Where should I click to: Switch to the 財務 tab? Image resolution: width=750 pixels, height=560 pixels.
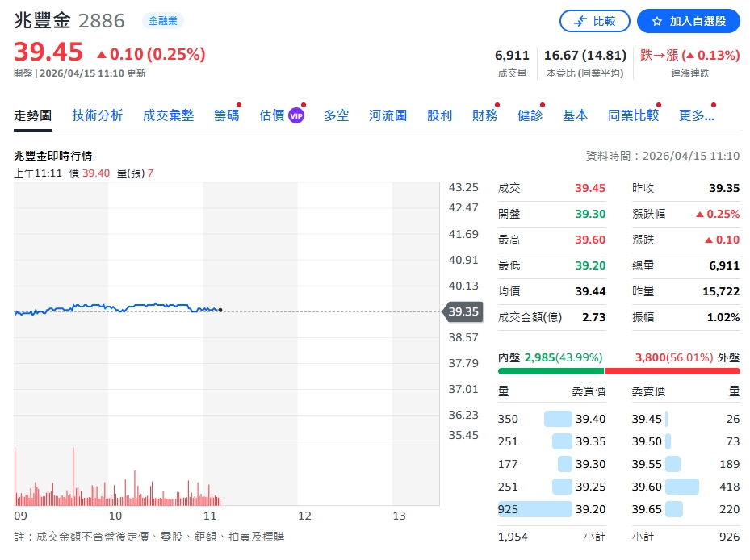point(484,115)
